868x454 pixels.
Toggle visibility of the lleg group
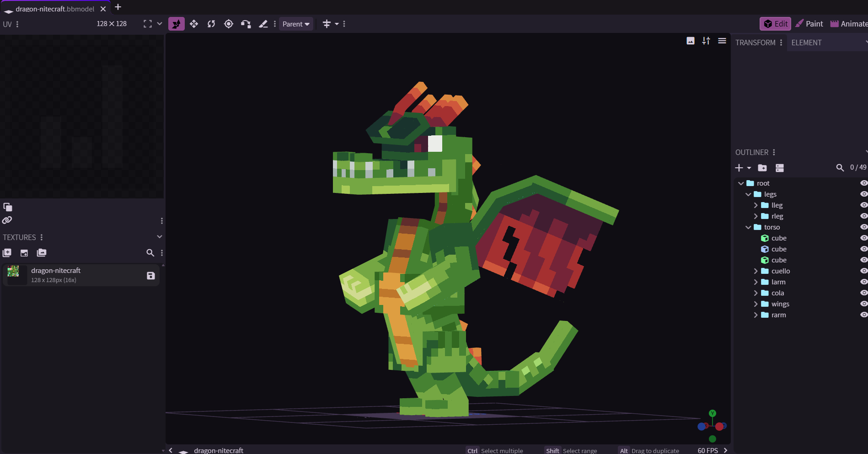tap(863, 205)
